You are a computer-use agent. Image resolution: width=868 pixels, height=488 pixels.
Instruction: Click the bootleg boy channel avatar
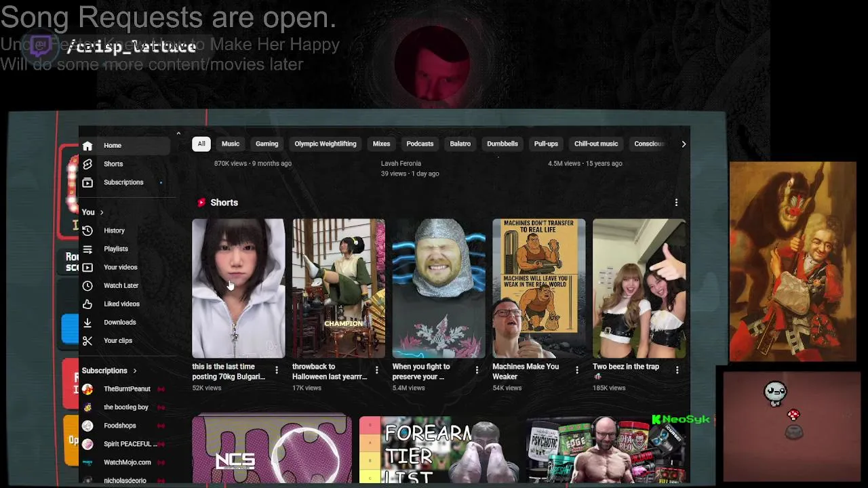87,407
